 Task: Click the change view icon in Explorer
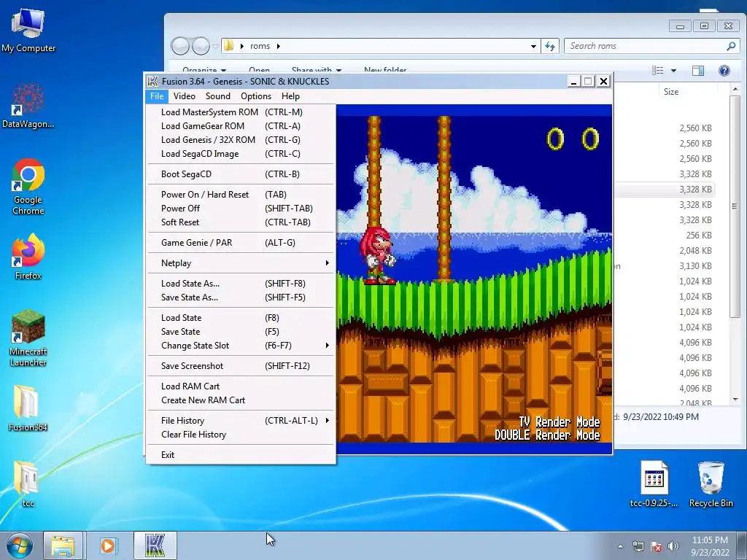658,71
